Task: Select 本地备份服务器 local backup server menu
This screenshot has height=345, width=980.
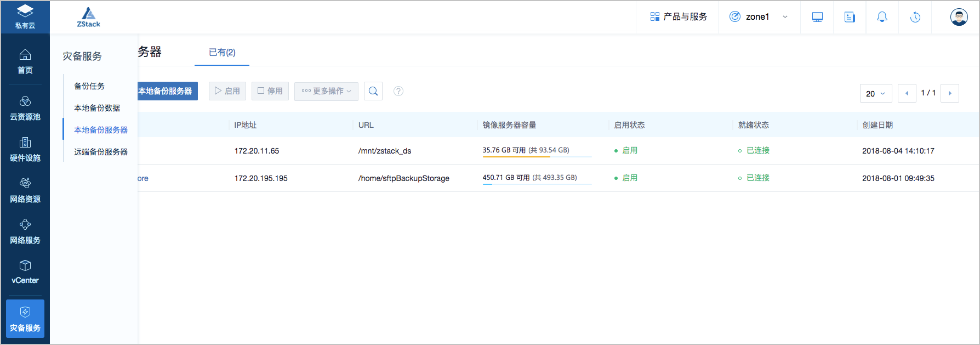Action: point(101,130)
